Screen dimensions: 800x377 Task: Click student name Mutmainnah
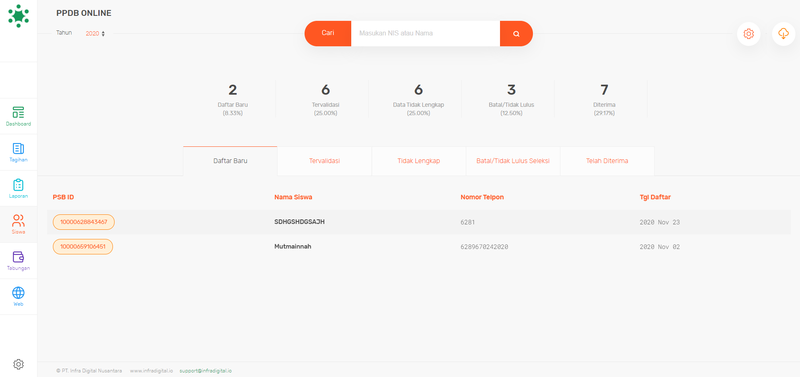click(293, 246)
